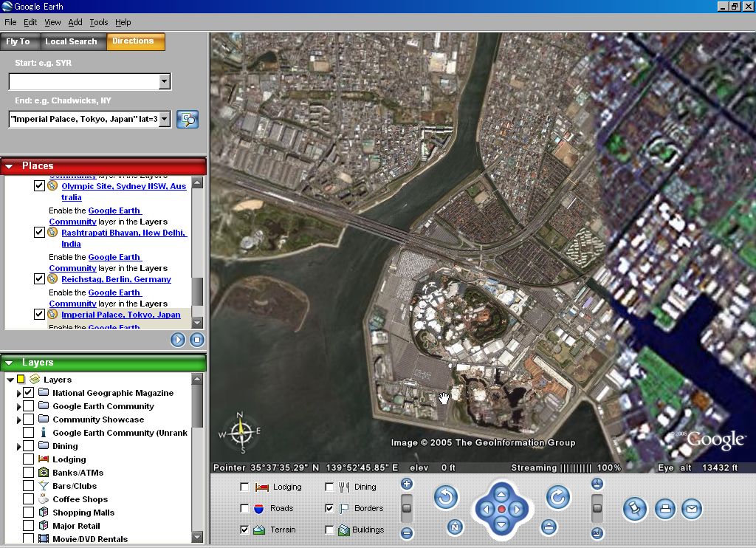Rotate the view counterclockwise

[x=445, y=497]
